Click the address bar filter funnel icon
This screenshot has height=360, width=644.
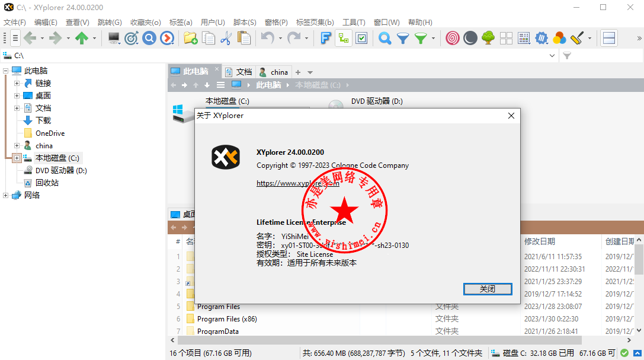567,56
